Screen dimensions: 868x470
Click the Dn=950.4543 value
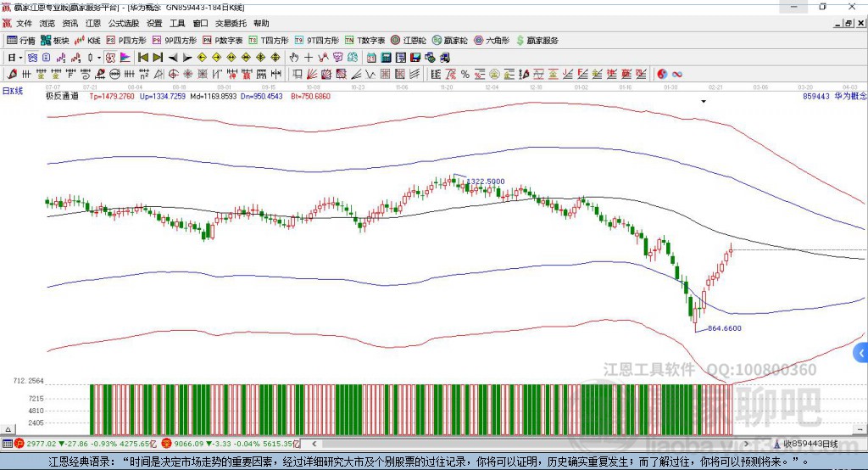tap(261, 97)
